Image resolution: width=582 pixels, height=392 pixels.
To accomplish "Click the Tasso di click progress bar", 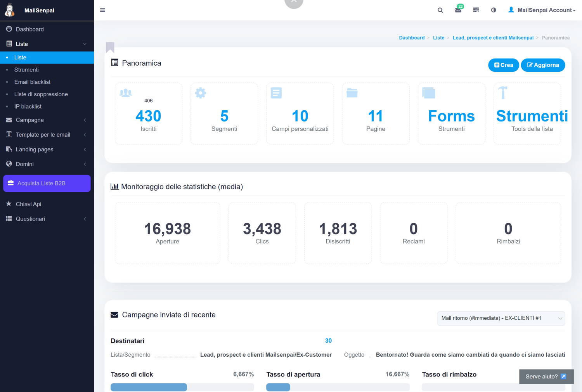I will 182,387.
